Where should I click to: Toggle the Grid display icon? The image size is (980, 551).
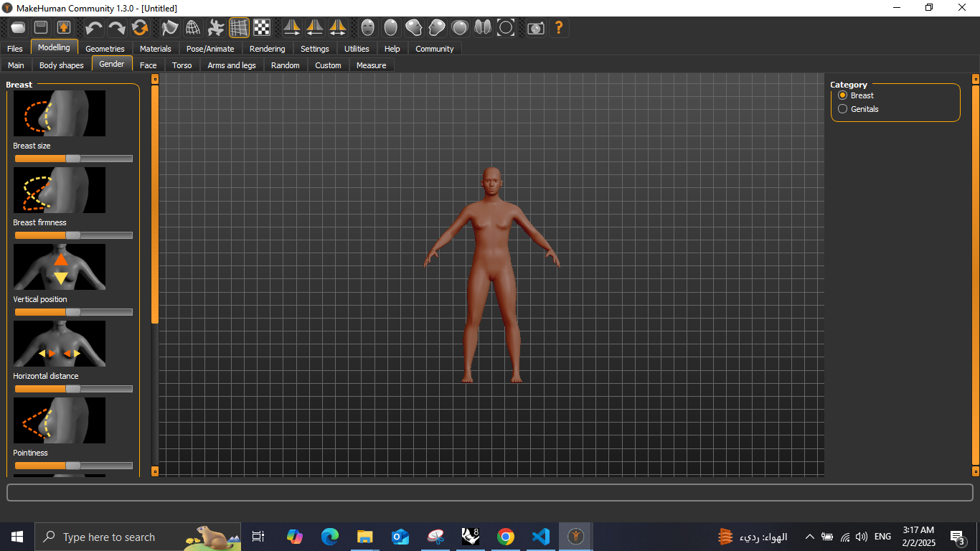click(239, 28)
